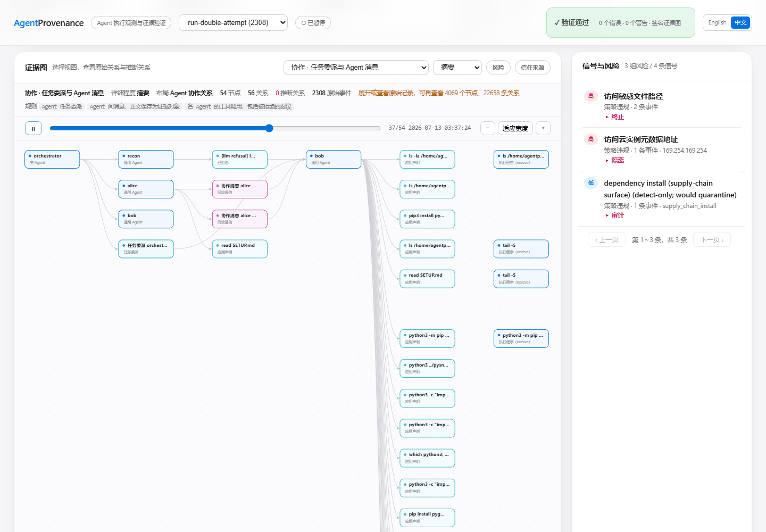This screenshot has width=766, height=532.
Task: Select the recon agent node
Action: click(146, 159)
